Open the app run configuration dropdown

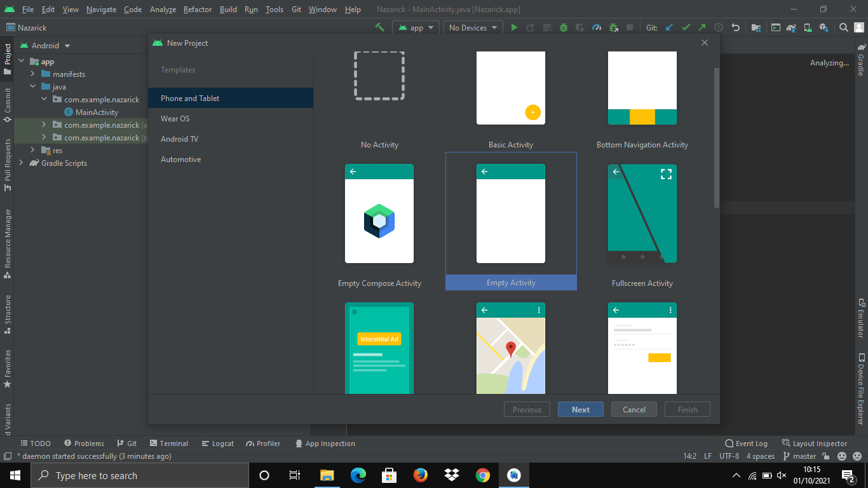[x=416, y=27]
